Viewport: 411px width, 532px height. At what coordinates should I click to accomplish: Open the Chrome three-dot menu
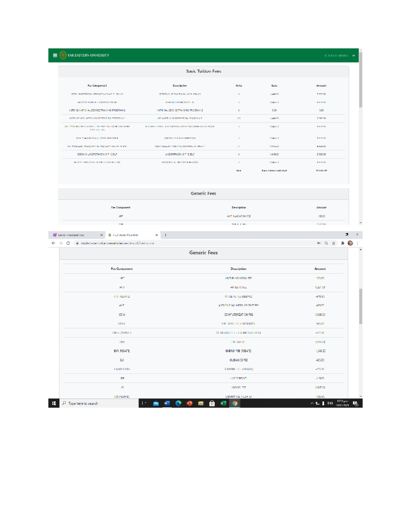pos(358,243)
